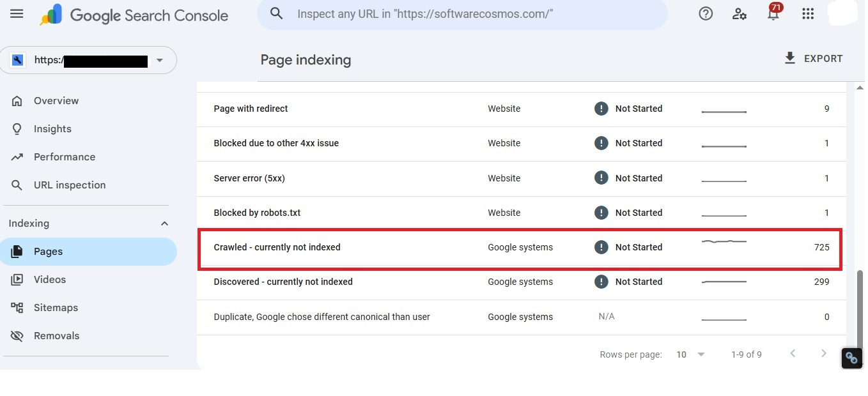Open the Page with redirect row
This screenshot has height=396, width=868.
[x=521, y=109]
